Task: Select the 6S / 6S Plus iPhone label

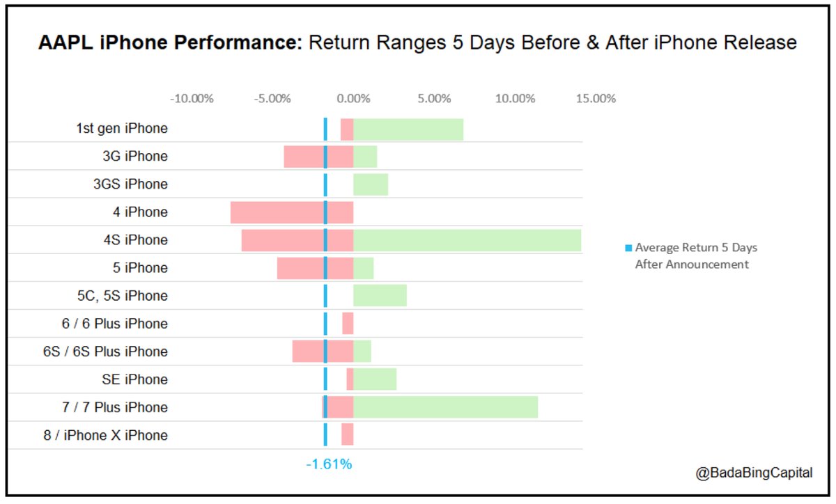Action: 105,352
